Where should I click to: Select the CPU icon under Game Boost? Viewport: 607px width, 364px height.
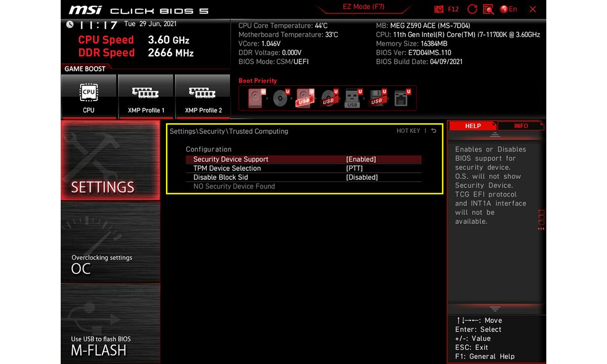(x=89, y=96)
